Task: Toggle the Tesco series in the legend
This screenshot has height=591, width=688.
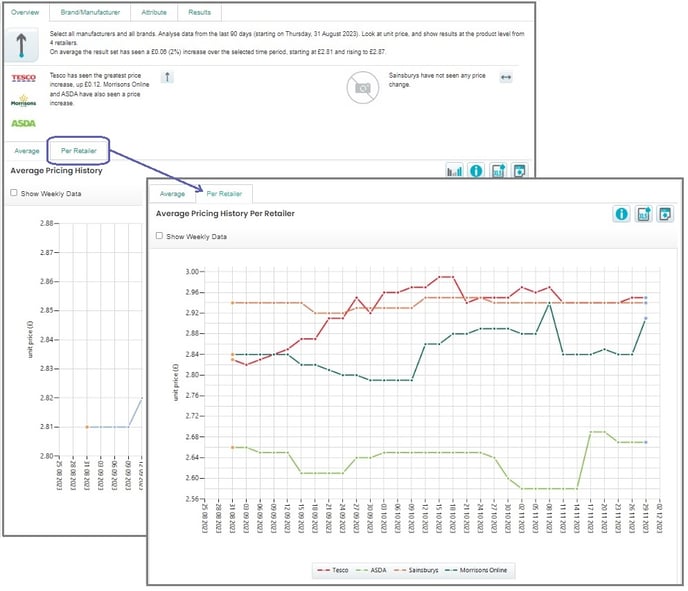Action: pyautogui.click(x=333, y=570)
